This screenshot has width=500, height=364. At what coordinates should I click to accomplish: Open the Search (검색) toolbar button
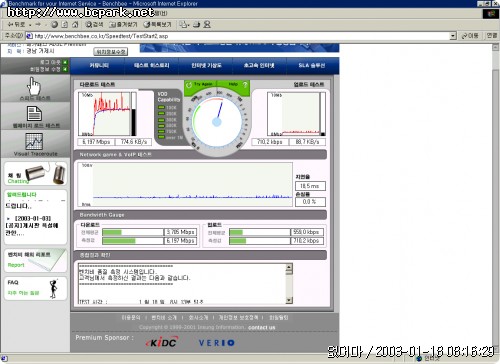tap(94, 25)
